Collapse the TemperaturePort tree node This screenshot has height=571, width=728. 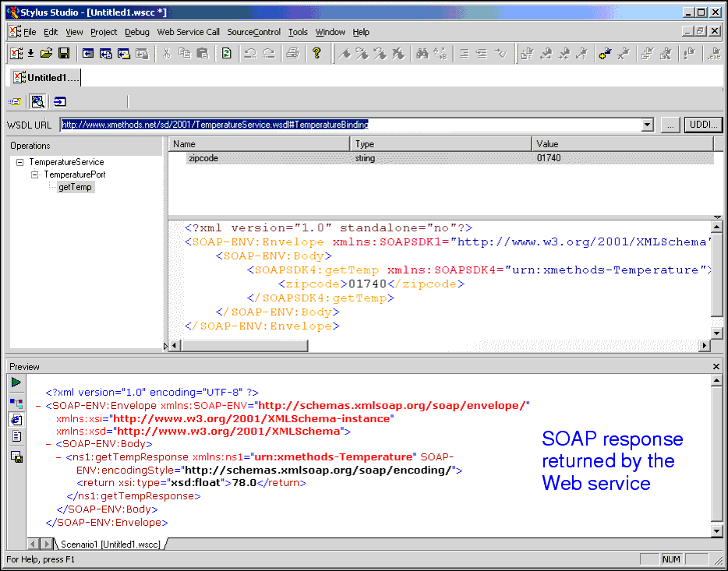point(35,174)
